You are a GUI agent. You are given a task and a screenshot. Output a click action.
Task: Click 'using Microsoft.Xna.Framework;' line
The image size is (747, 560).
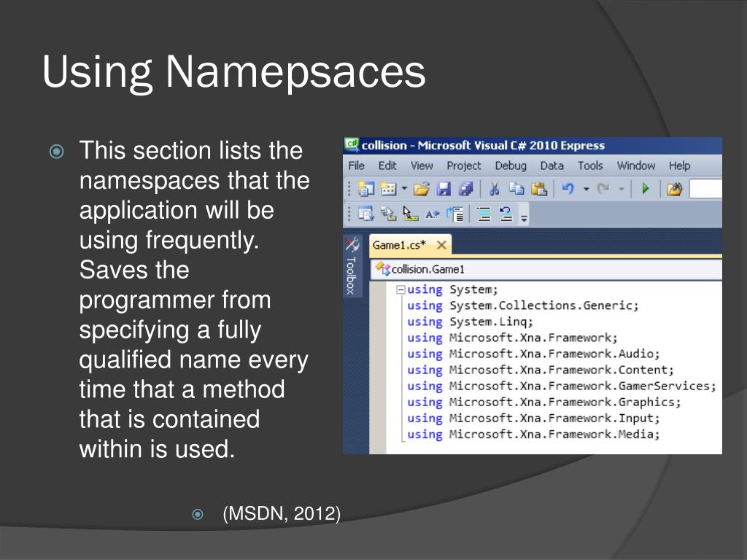[512, 338]
